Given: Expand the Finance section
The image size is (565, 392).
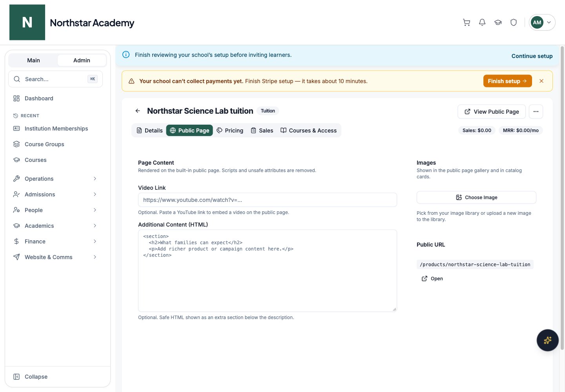Looking at the screenshot, I should point(55,241).
